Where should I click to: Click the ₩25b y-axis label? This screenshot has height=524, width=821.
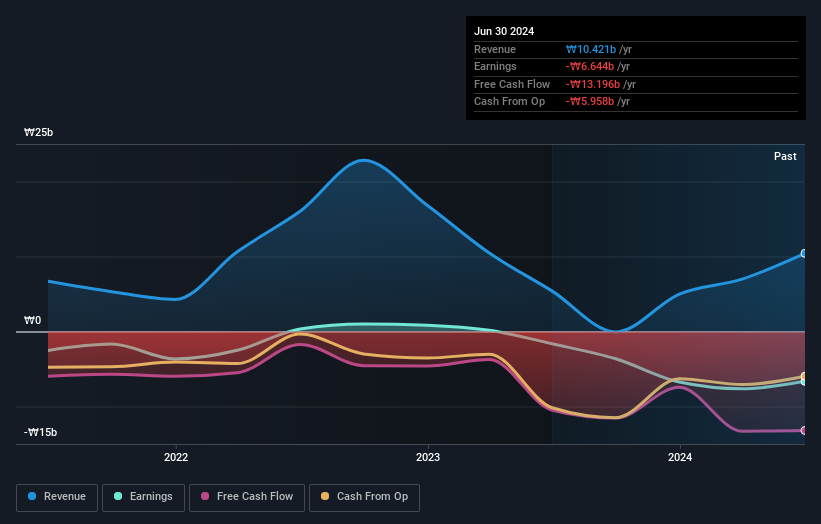38,132
